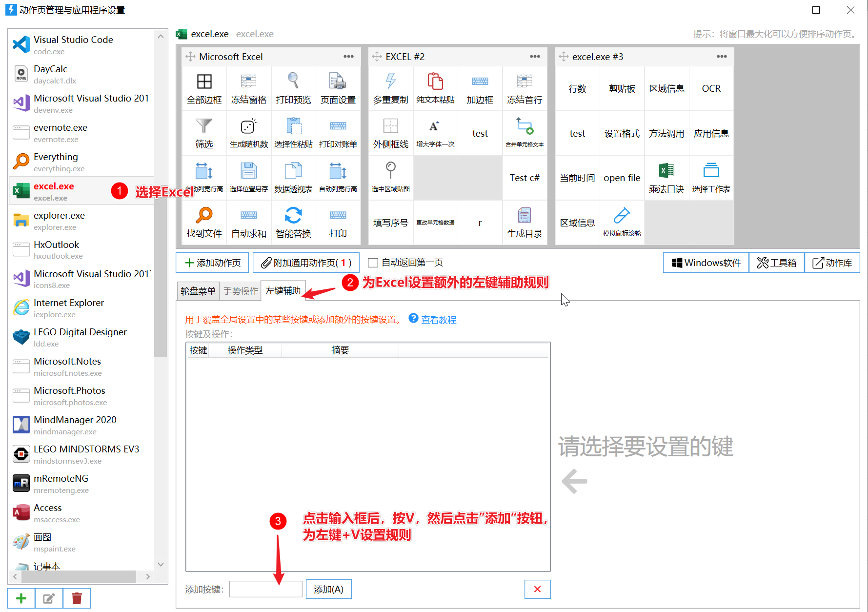This screenshot has width=868, height=612.
Task: Click the 附加通用动作页 button
Action: (306, 263)
